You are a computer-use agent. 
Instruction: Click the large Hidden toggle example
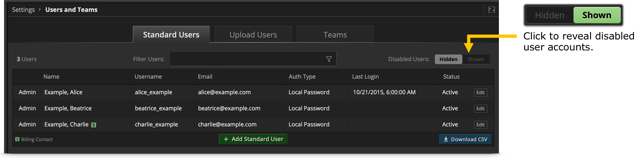549,15
